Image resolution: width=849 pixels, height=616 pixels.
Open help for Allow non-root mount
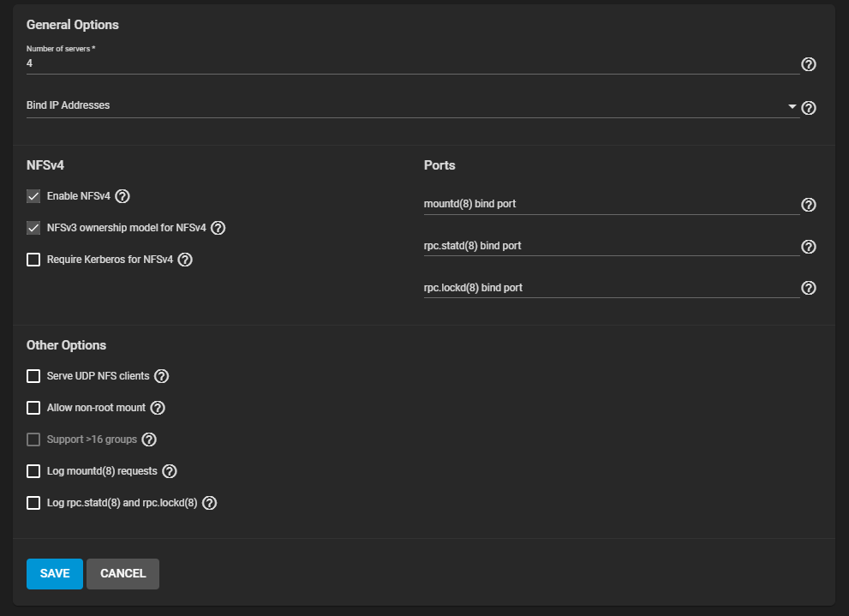[x=158, y=408]
